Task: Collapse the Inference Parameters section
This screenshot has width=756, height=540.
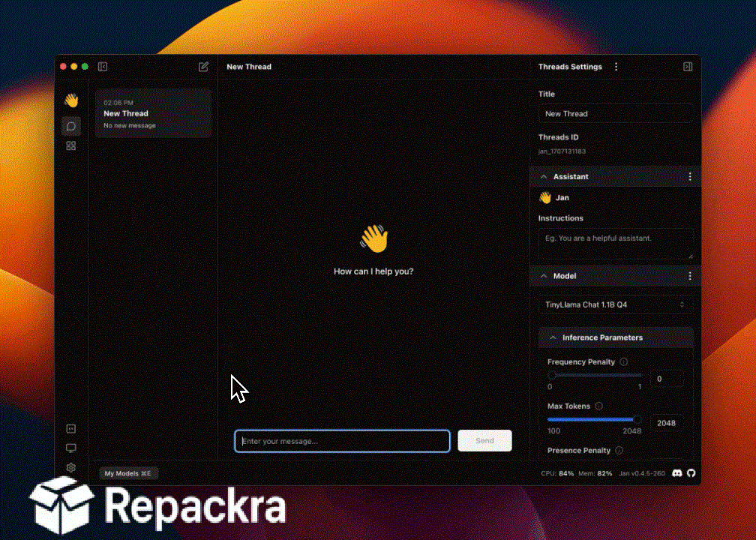Action: [x=553, y=338]
